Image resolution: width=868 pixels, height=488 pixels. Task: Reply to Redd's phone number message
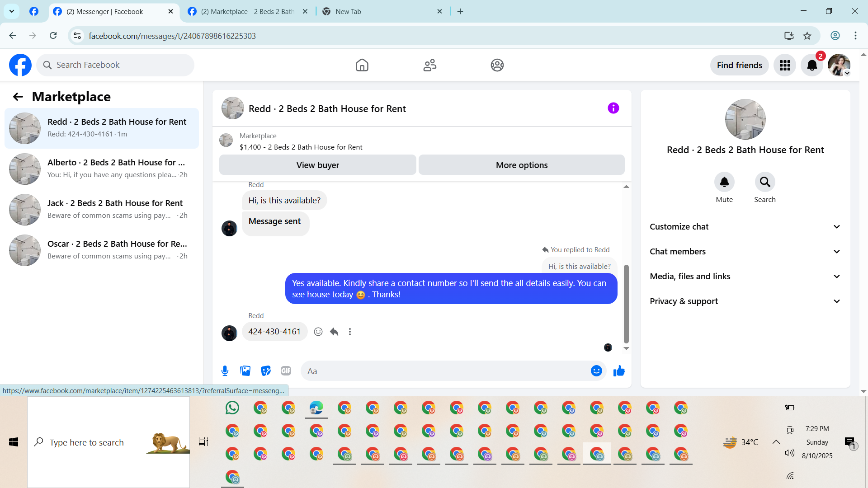(x=334, y=332)
